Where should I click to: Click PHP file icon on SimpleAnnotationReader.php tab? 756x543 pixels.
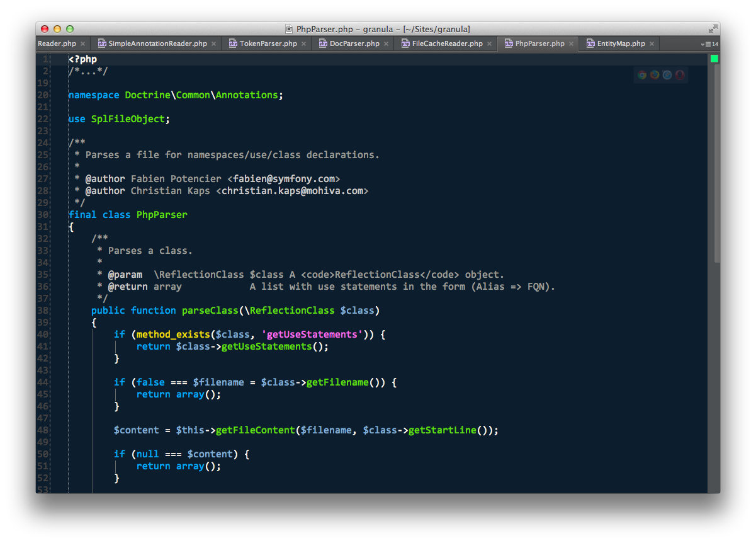(x=102, y=43)
